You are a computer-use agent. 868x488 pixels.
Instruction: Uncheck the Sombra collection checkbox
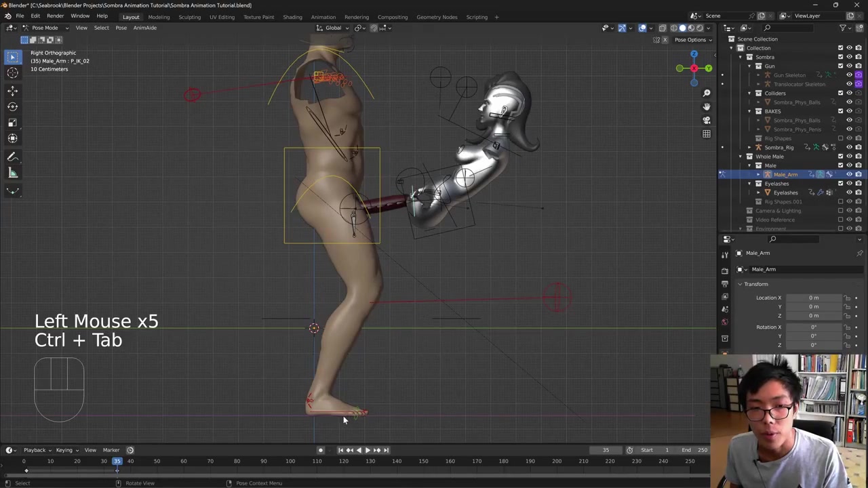click(840, 57)
